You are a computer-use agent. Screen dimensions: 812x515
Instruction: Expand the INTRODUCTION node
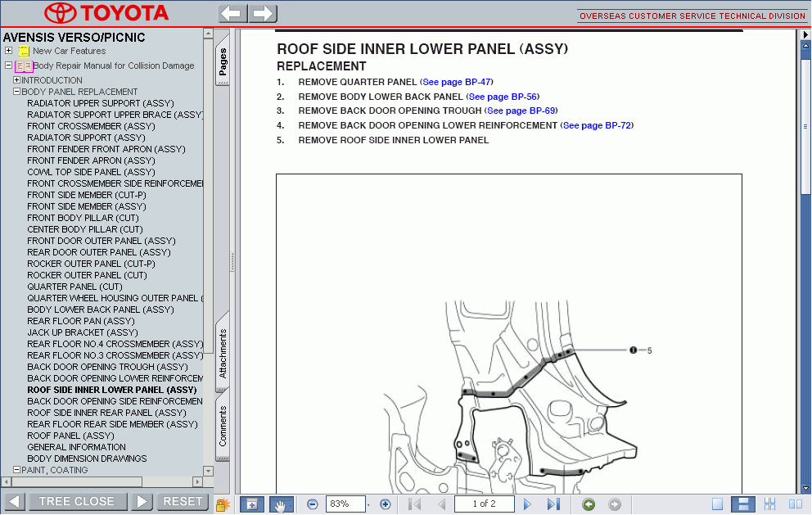tap(16, 79)
